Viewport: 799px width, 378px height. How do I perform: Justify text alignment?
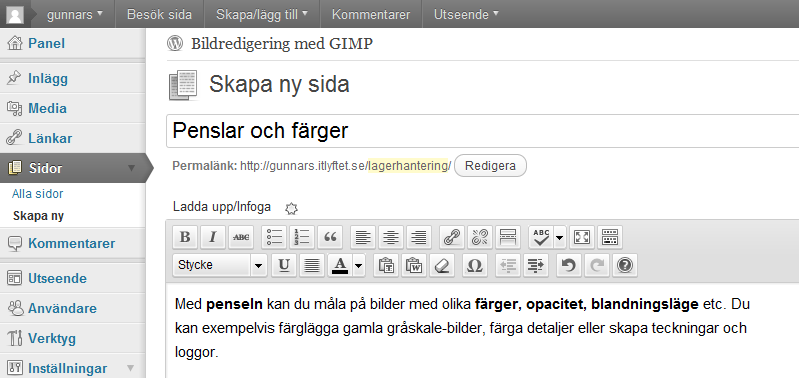click(311, 265)
